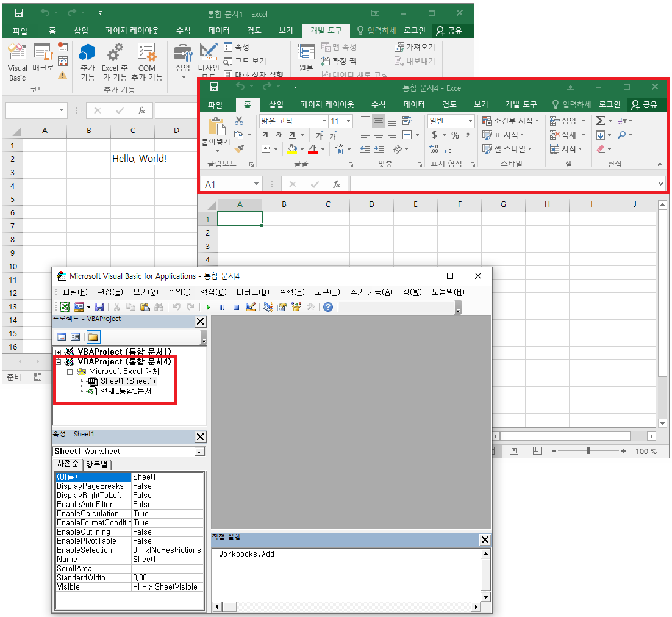
Task: Open COM 추가 기능 in 통합 문서1 ribbon
Action: point(146,62)
